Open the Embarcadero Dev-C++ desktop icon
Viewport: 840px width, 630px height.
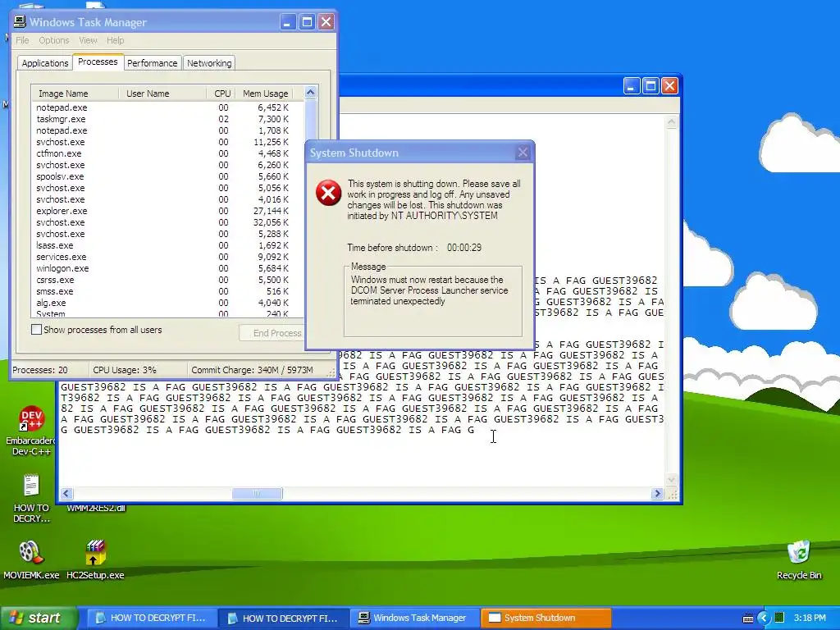pos(31,431)
